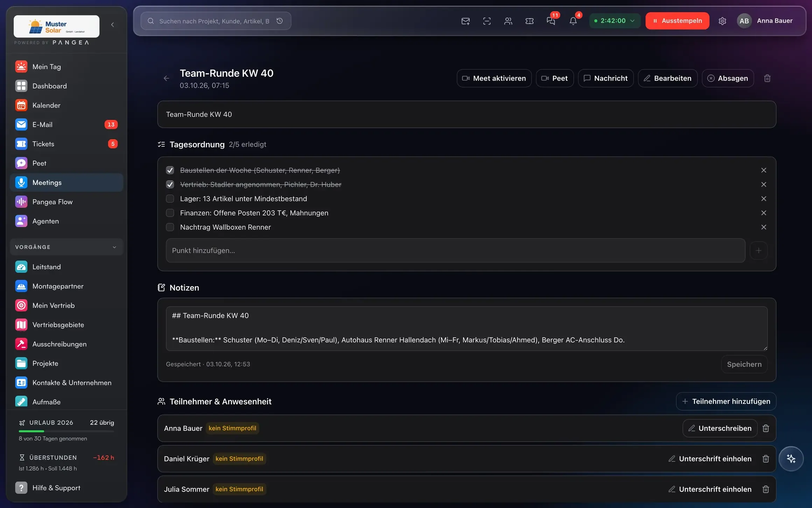Viewport: 812px width, 508px height.
Task: Open notifications bell with badge 4
Action: pyautogui.click(x=573, y=21)
